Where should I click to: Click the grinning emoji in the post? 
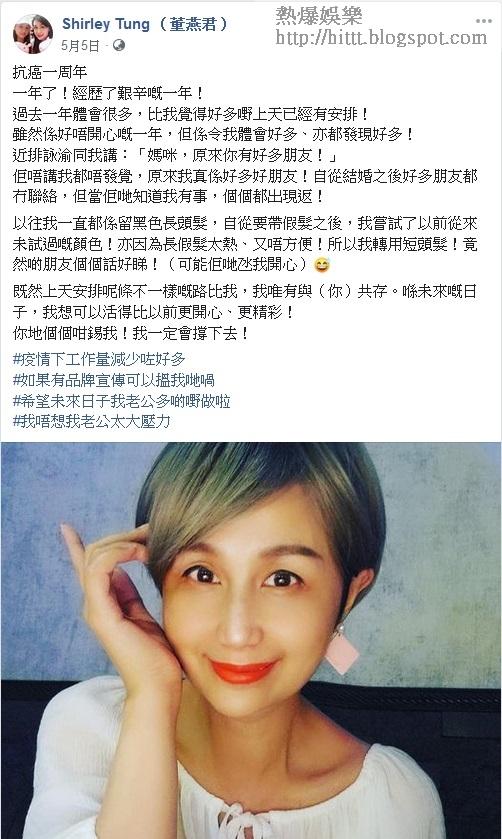322,265
